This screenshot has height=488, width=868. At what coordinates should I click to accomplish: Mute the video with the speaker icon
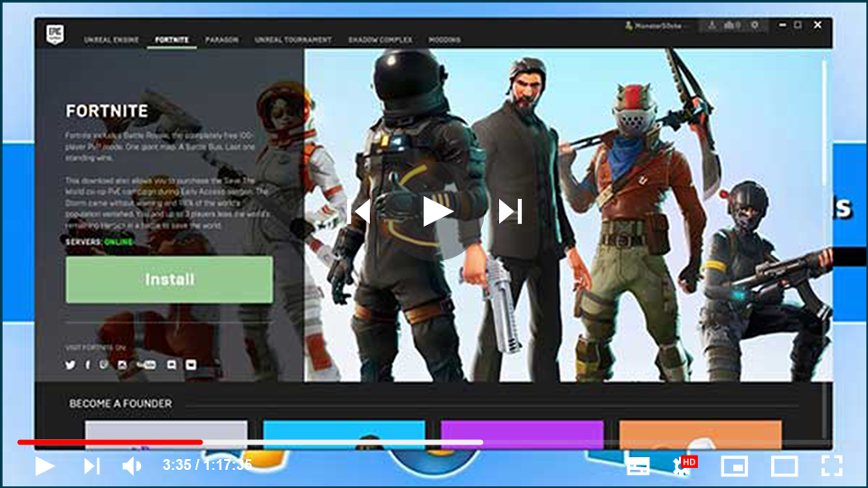pos(132,466)
